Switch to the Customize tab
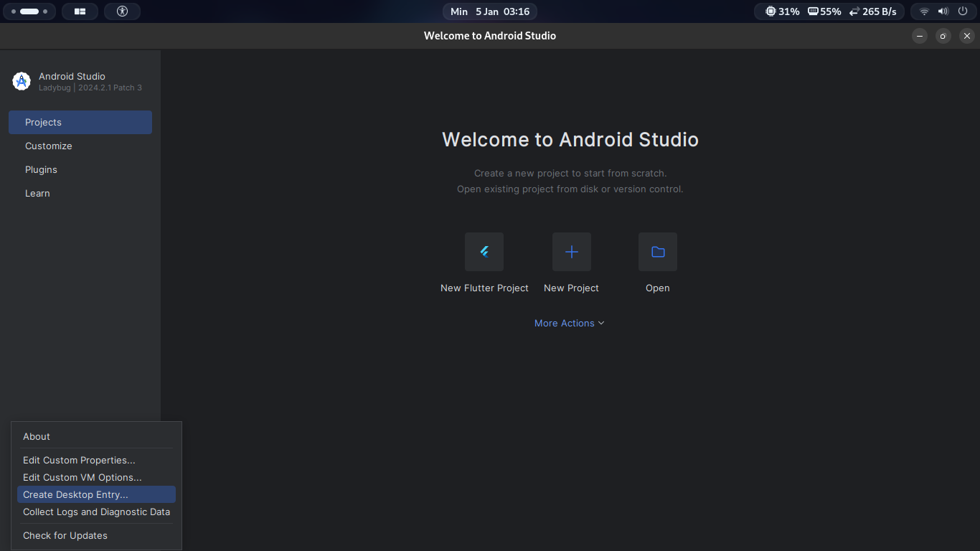980x551 pixels. click(80, 146)
